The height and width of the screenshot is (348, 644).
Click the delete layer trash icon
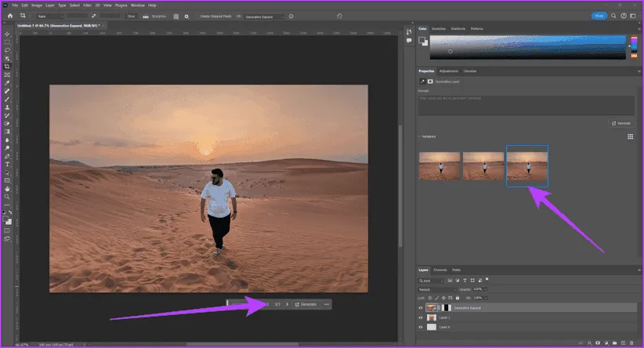[x=633, y=343]
